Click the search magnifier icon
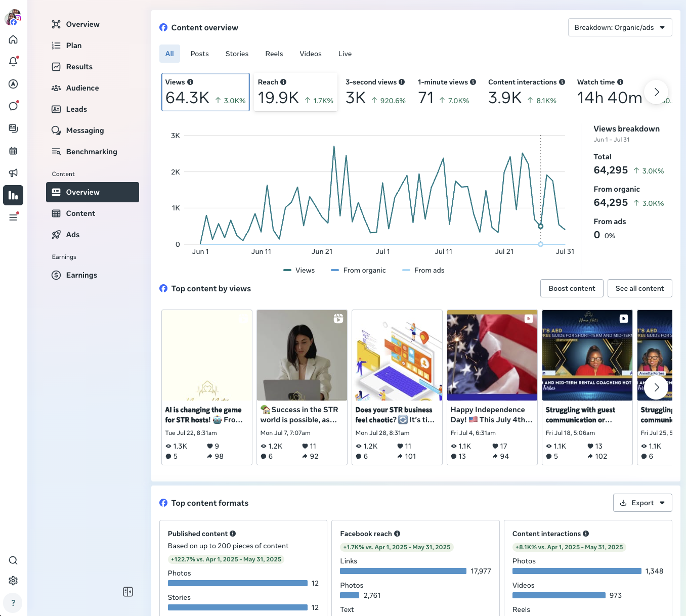The width and height of the screenshot is (686, 616). (x=13, y=560)
